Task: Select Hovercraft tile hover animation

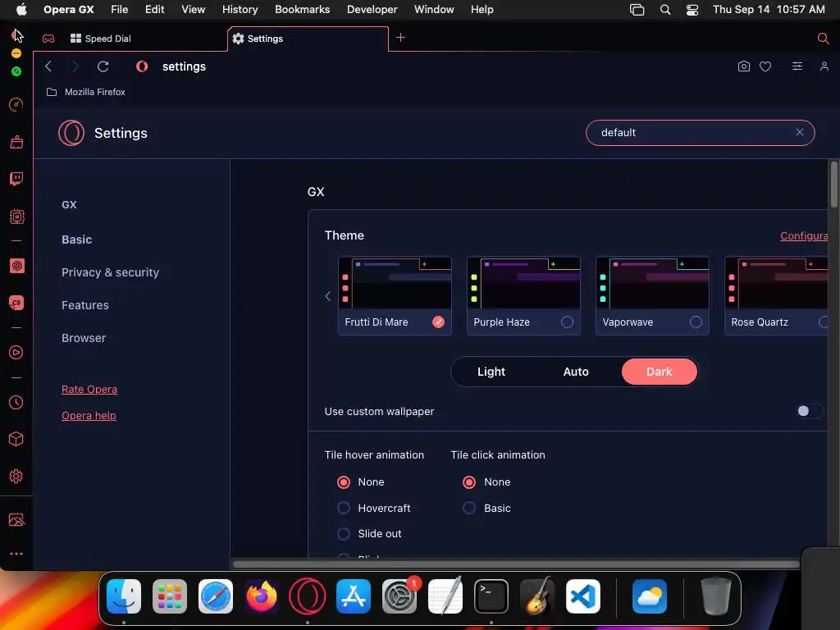Action: tap(344, 508)
